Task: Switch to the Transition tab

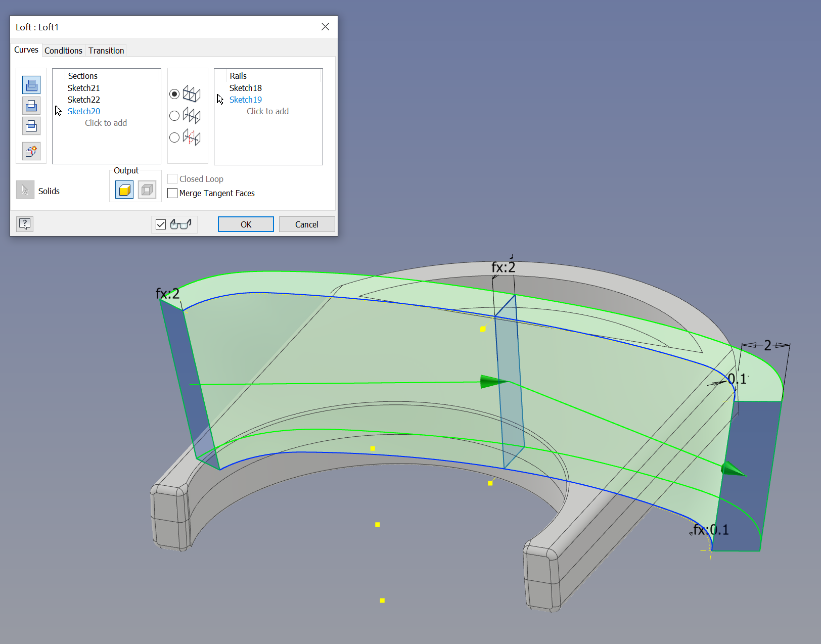Action: click(x=106, y=50)
